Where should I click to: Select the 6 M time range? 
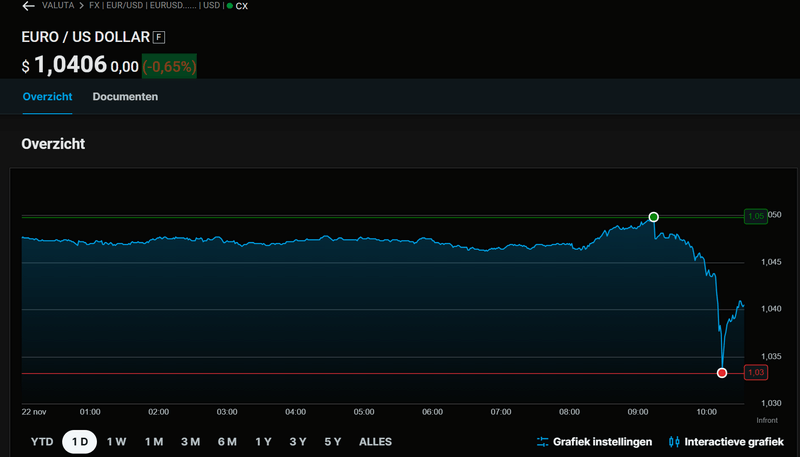coord(227,442)
